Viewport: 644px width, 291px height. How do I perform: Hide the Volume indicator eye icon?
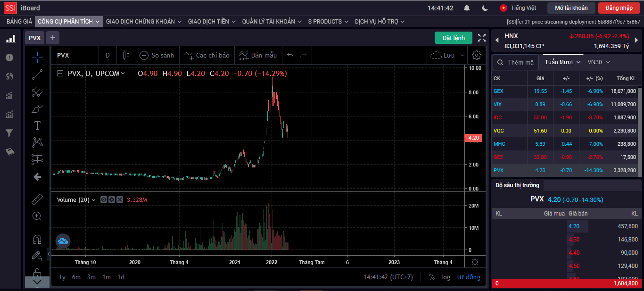(104, 200)
